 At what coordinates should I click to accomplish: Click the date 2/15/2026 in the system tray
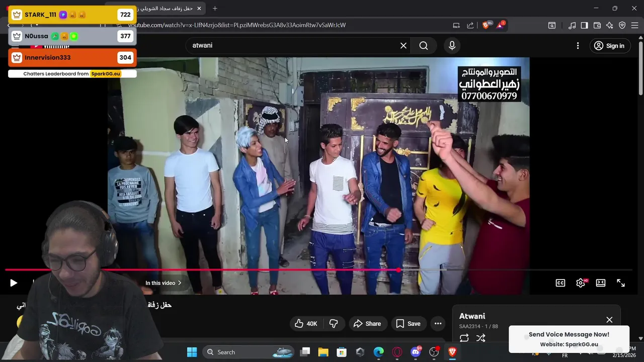(624, 355)
